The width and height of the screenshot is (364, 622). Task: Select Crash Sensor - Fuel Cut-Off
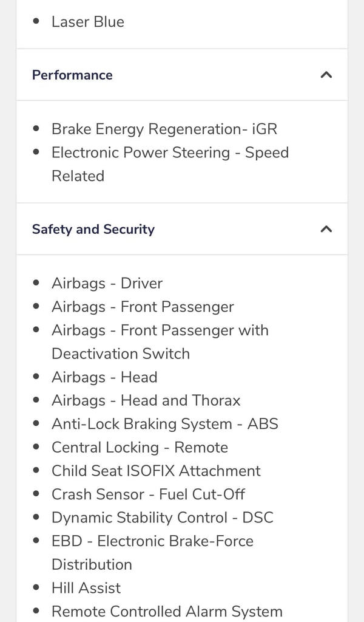[149, 494]
